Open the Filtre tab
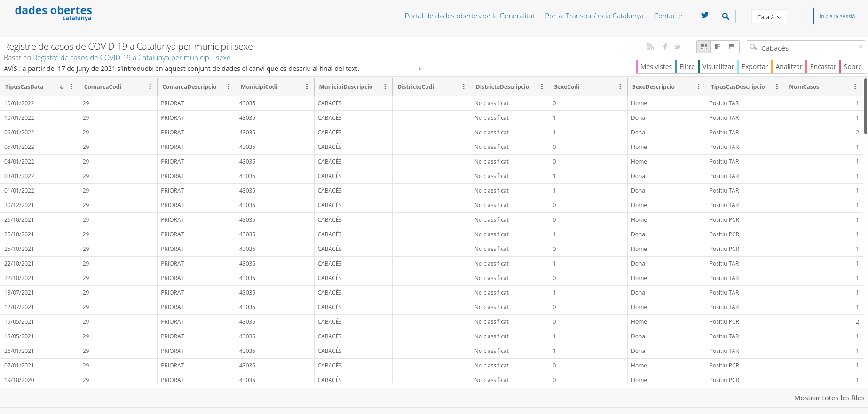 (687, 67)
